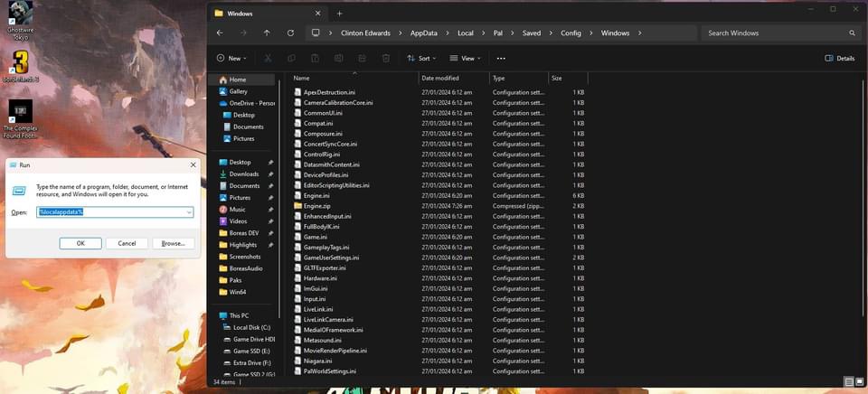Click Browse... in the Run dialog
Screen dimensions: 868x394
coord(174,243)
